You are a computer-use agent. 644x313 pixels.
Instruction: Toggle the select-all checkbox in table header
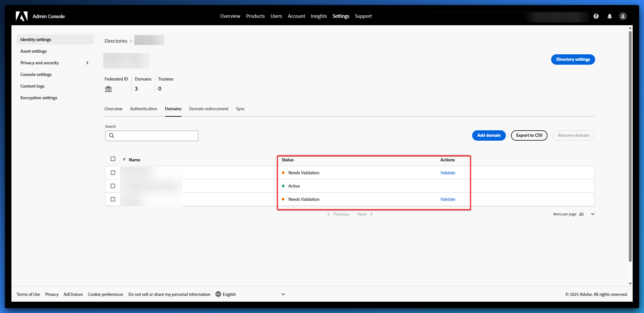[x=113, y=159]
